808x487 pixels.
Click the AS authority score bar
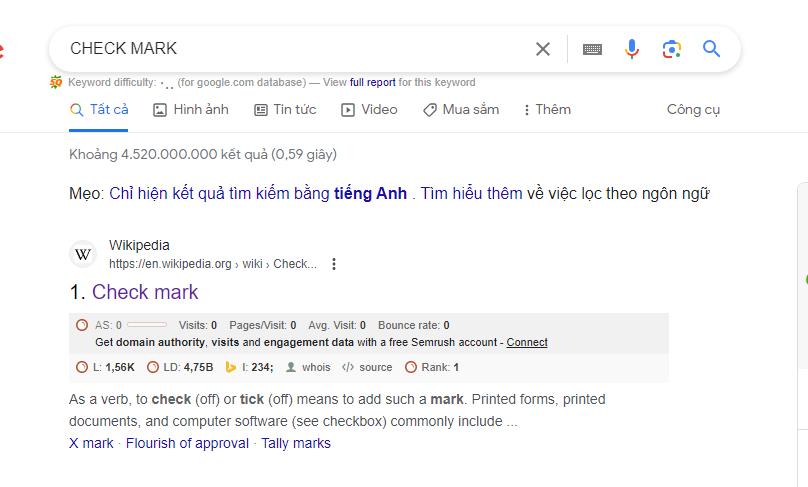147,325
